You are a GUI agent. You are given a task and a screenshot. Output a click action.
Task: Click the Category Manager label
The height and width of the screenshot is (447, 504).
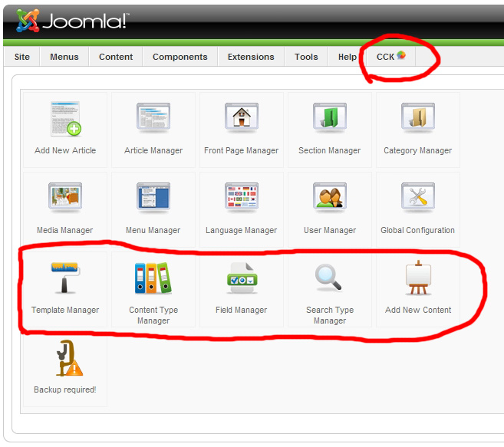(418, 150)
